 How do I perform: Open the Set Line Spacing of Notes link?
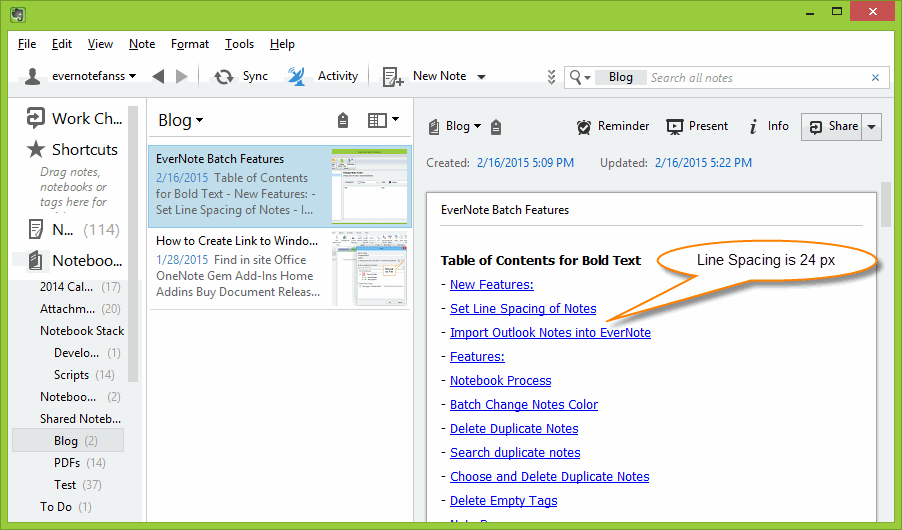tap(523, 308)
